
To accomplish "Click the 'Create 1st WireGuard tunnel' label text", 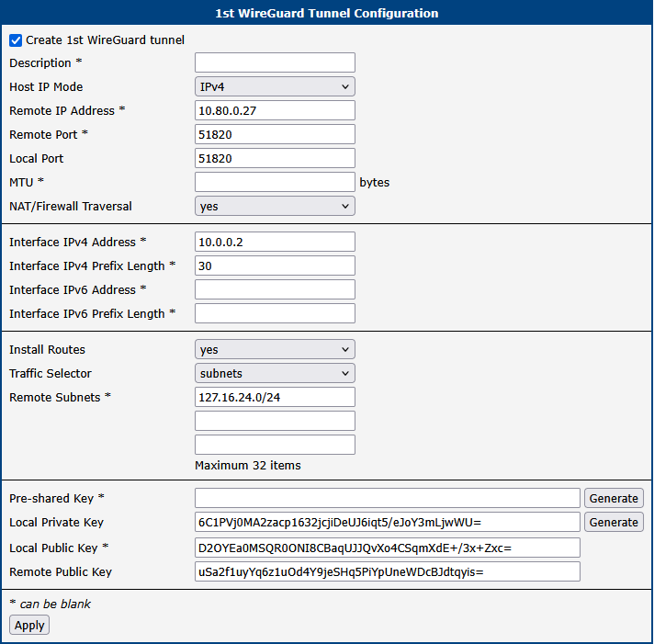I will coord(105,40).
